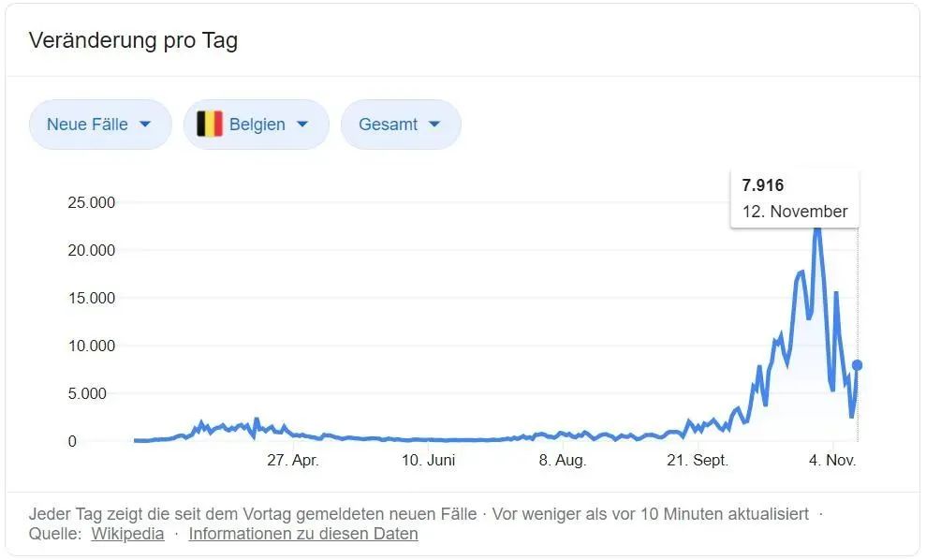The image size is (926, 560).
Task: Click the Belgian flag icon
Action: pos(209,124)
